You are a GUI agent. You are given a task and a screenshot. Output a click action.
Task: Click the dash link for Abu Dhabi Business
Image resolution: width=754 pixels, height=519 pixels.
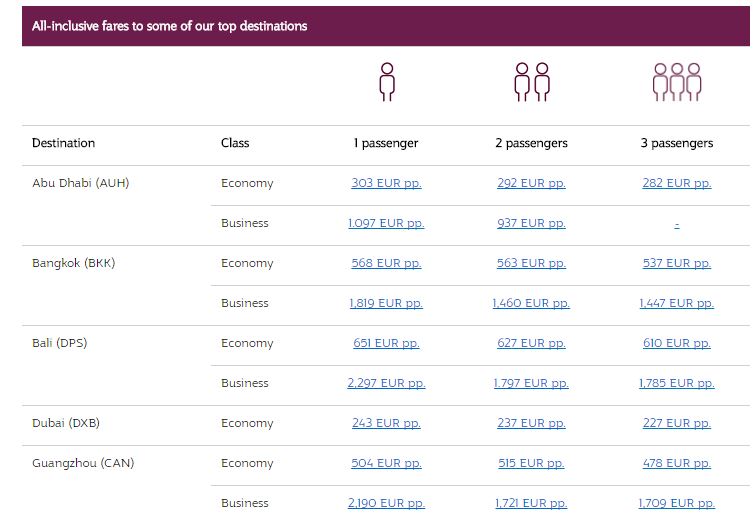677,224
